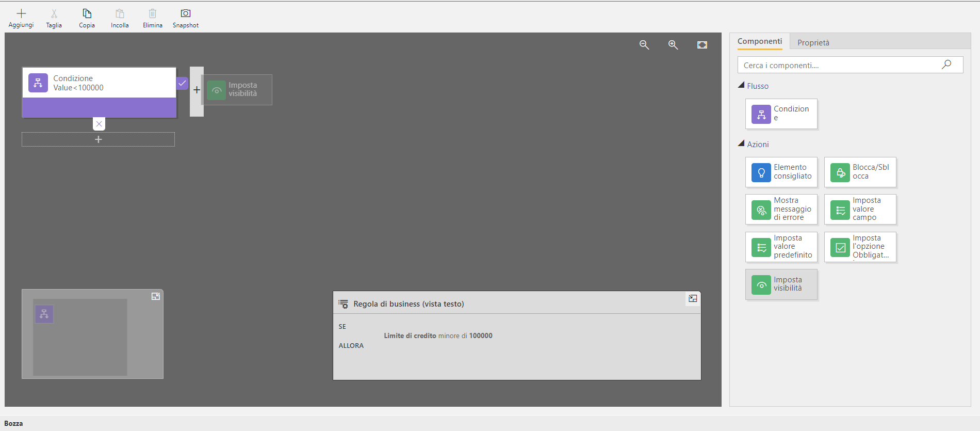Select the Blocca/Sblocca component
The height and width of the screenshot is (431, 980).
tap(860, 172)
